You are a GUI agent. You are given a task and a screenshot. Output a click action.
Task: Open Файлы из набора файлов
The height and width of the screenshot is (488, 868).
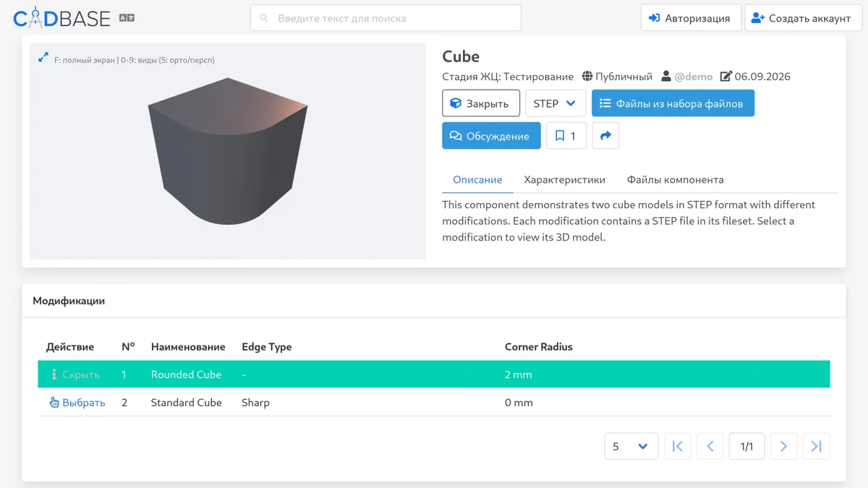[x=673, y=103]
